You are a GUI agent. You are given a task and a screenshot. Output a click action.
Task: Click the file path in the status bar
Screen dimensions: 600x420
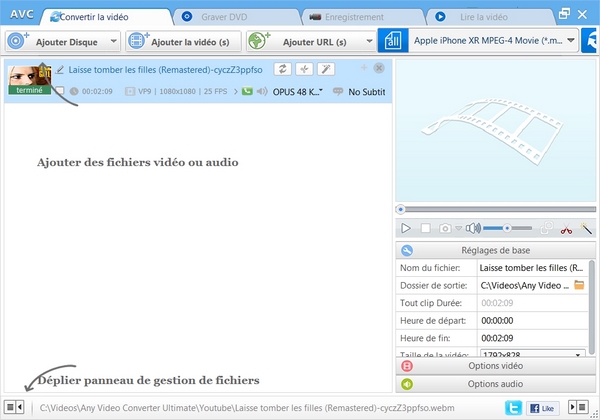click(247, 408)
